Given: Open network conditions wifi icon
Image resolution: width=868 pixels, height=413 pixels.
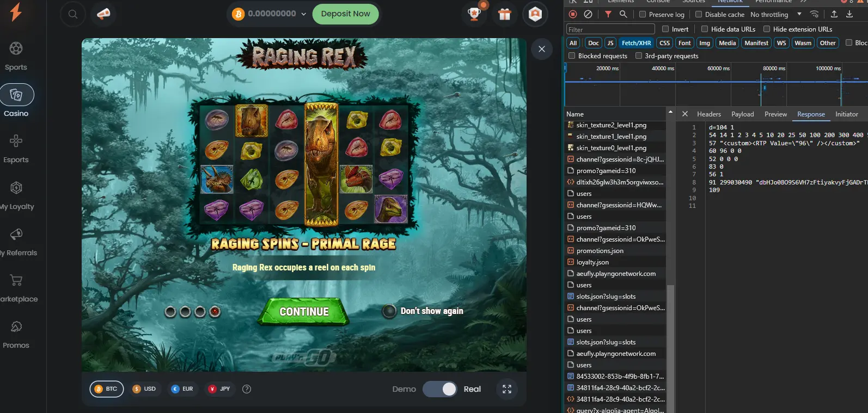Looking at the screenshot, I should 814,14.
